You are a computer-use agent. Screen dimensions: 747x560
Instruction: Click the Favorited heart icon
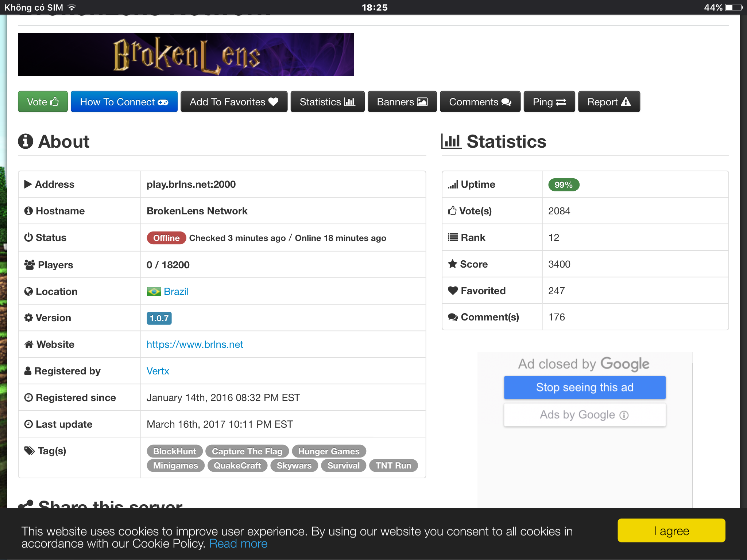pos(453,291)
